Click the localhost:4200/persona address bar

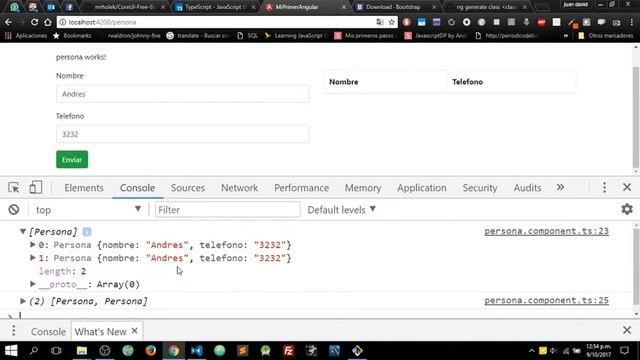(x=216, y=22)
